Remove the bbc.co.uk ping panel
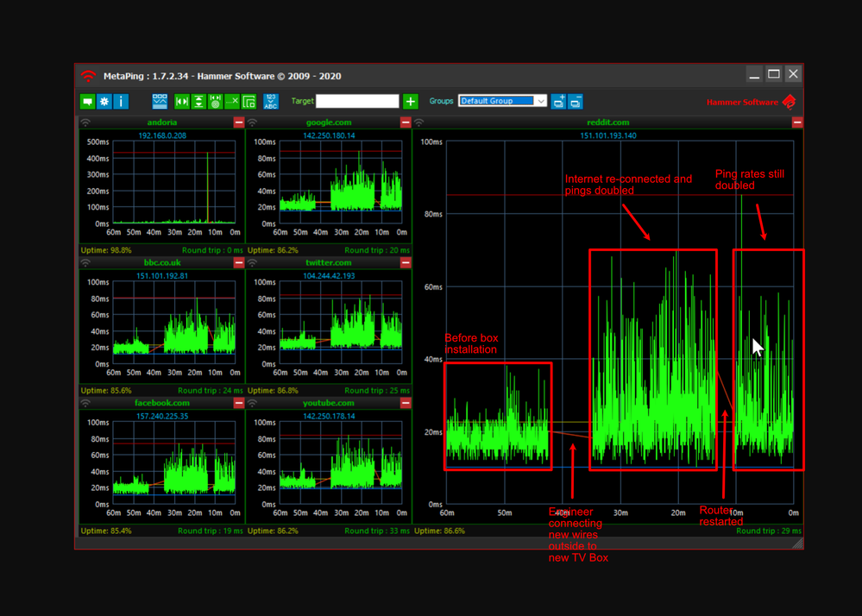This screenshot has height=616, width=862. (x=239, y=262)
